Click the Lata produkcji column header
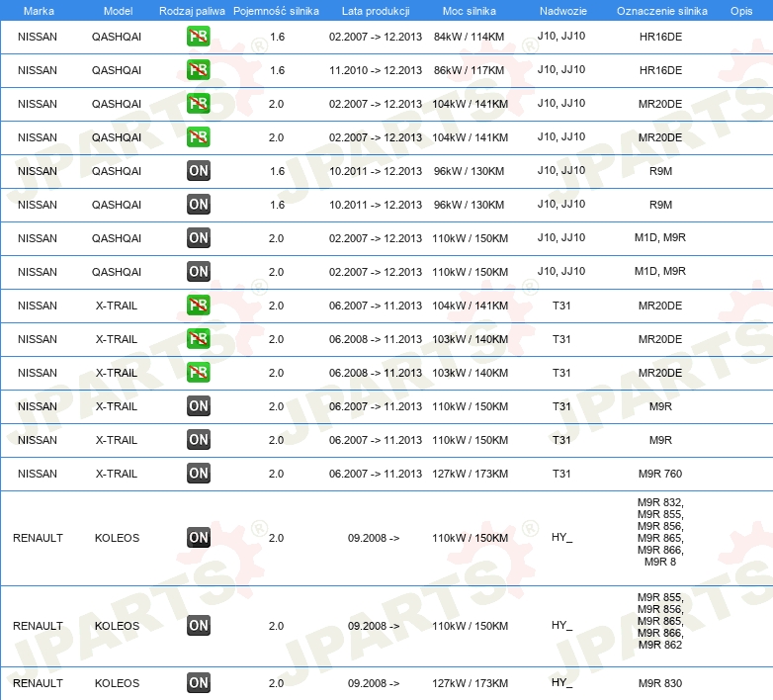Image resolution: width=773 pixels, height=700 pixels. pyautogui.click(x=376, y=11)
